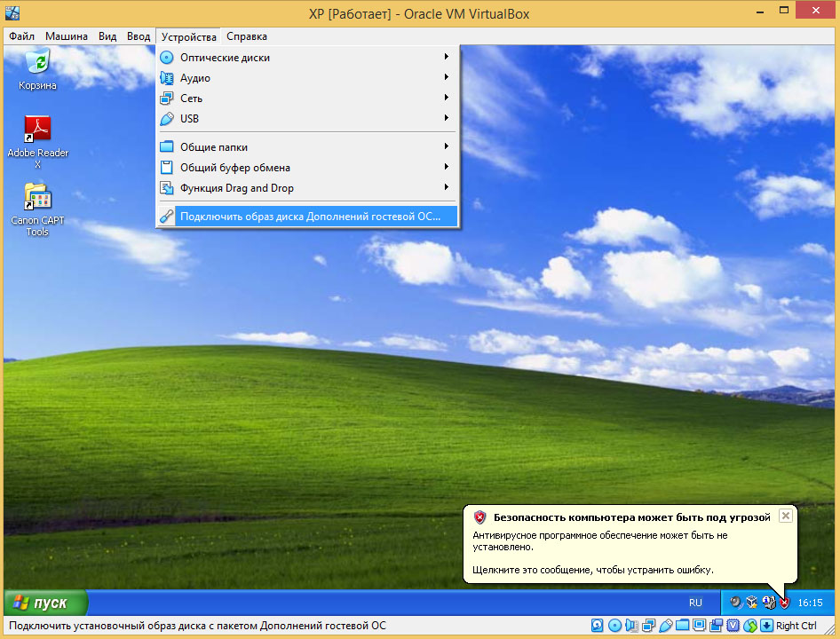The image size is (840, 639).
Task: Click the red security shield tray icon
Action: pyautogui.click(x=784, y=603)
